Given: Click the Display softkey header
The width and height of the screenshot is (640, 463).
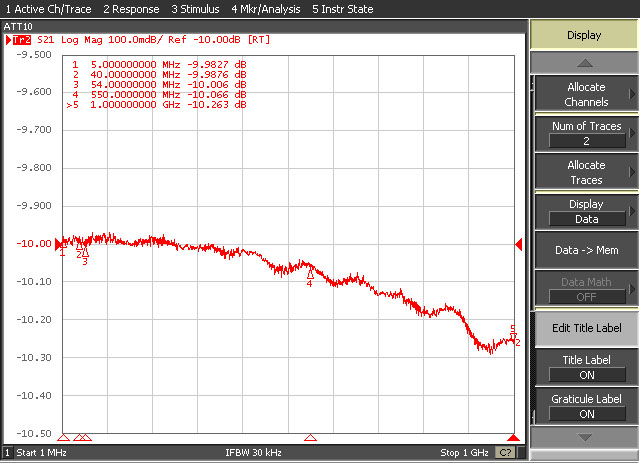Looking at the screenshot, I should pyautogui.click(x=584, y=35).
